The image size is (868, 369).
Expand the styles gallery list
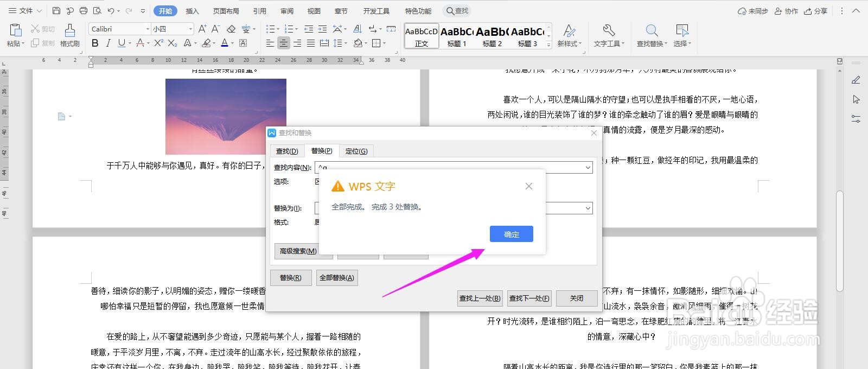point(548,45)
